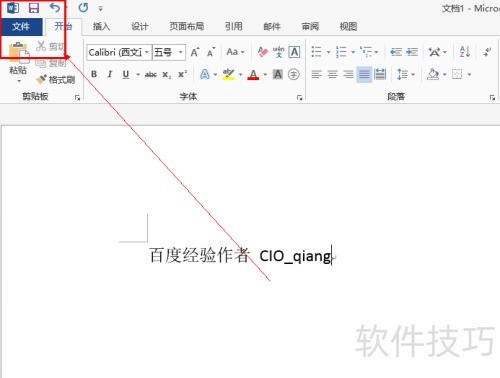This screenshot has height=378, width=500.
Task: Toggle Subscript formatting
Action: tap(166, 74)
